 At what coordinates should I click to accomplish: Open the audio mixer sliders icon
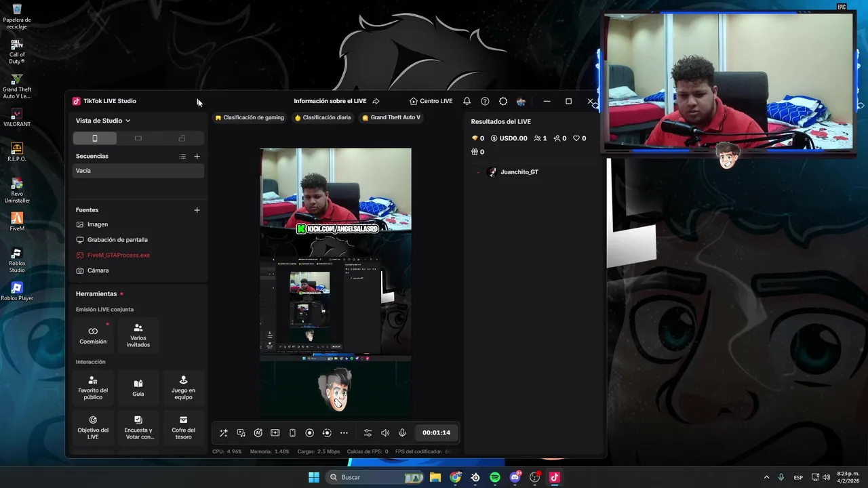(368, 432)
